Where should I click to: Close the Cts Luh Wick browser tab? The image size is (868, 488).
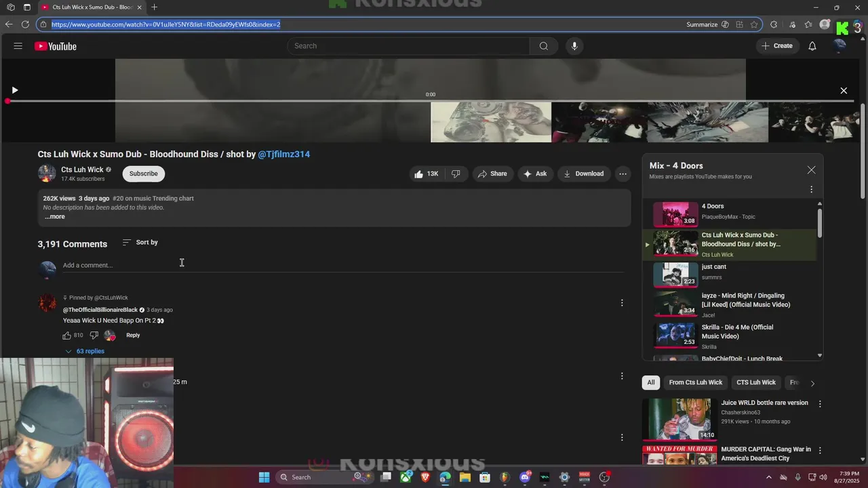[x=140, y=7]
